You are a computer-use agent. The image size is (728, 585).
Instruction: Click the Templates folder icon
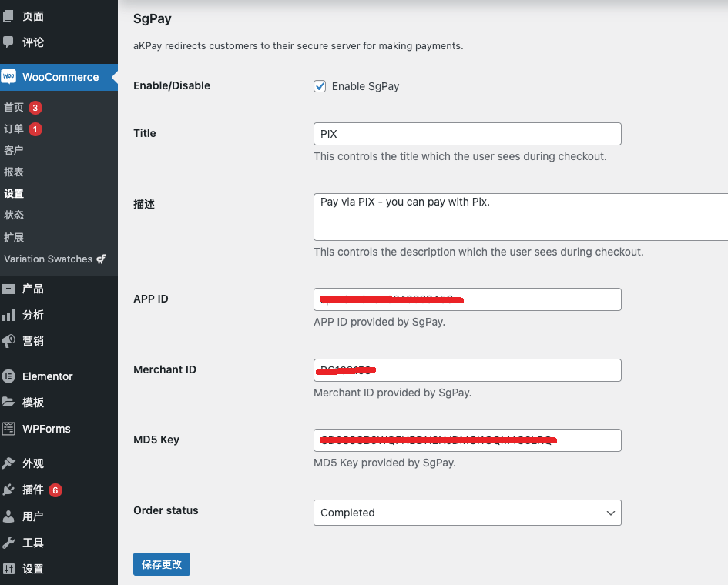[x=8, y=403]
